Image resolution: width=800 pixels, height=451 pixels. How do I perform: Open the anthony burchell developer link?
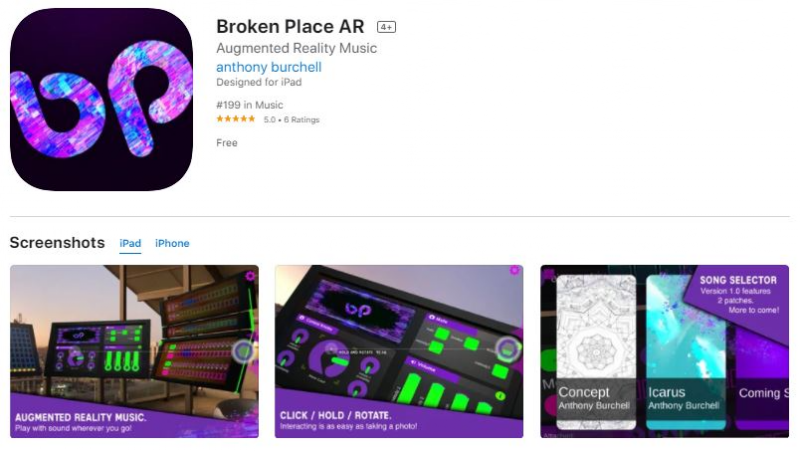coord(269,67)
